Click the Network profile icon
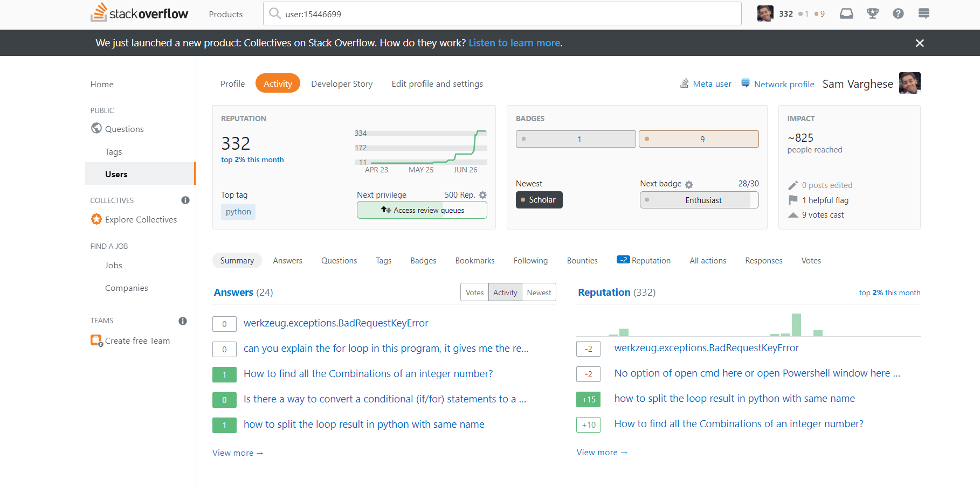The height and width of the screenshot is (487, 980). [746, 83]
